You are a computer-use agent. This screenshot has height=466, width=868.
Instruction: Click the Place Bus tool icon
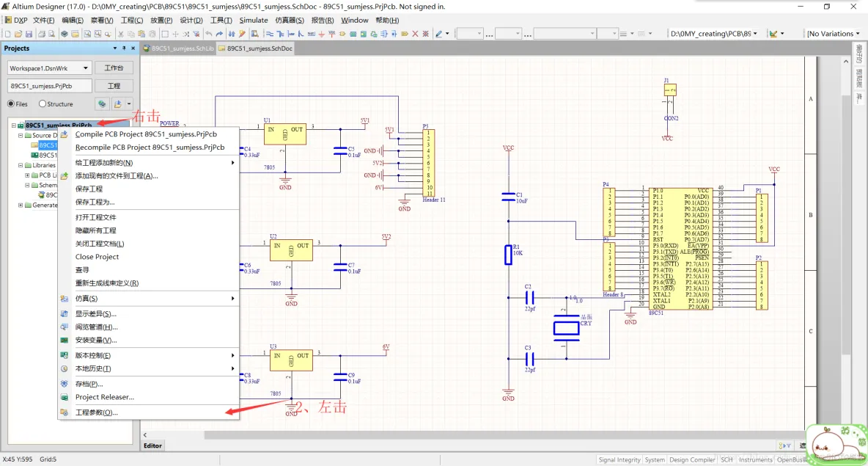pyautogui.click(x=280, y=34)
